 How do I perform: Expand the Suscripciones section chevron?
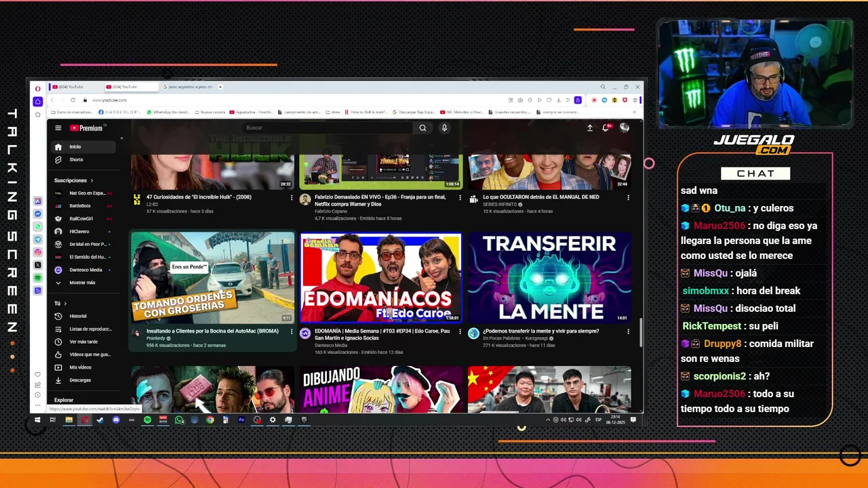(x=91, y=181)
